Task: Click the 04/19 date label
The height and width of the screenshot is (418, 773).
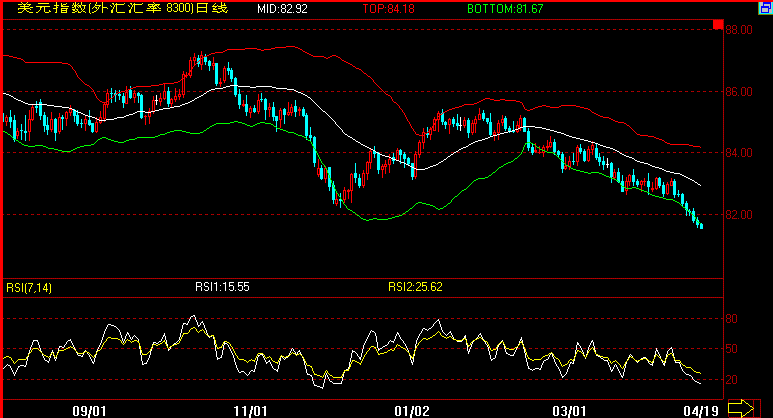Action: tap(701, 411)
